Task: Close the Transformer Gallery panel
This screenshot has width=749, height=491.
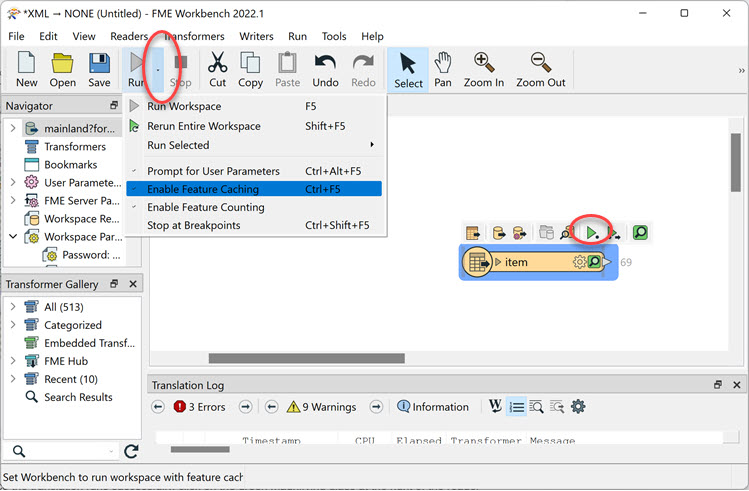Action: pos(133,284)
